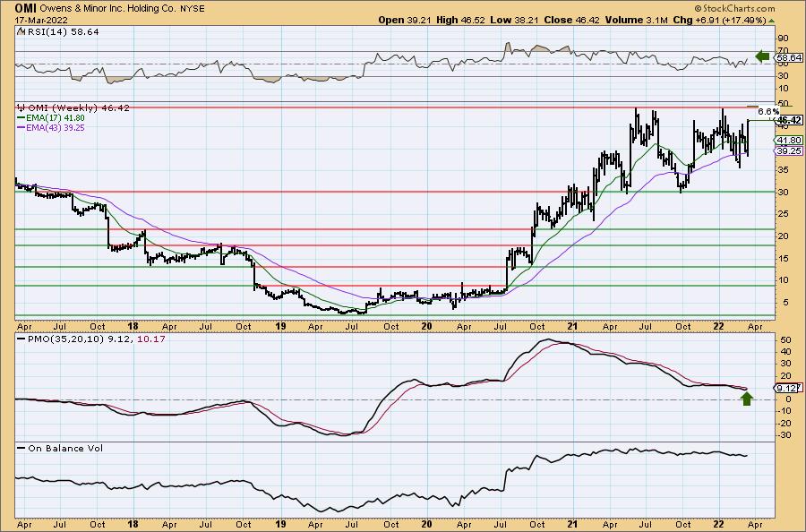Screen dimensions: 806x532
Task: Click the 25 level on price axis
Action: [784, 214]
